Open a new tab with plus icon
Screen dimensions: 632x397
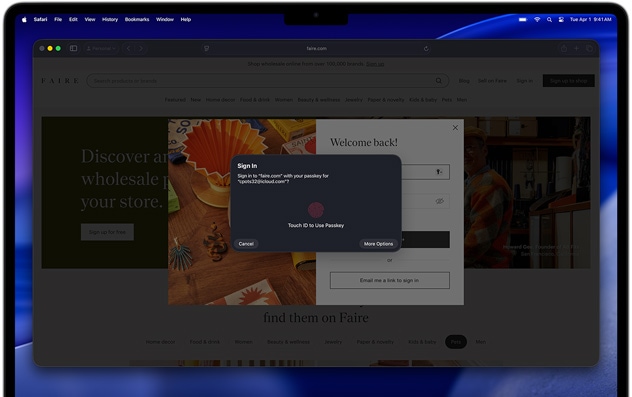(576, 48)
